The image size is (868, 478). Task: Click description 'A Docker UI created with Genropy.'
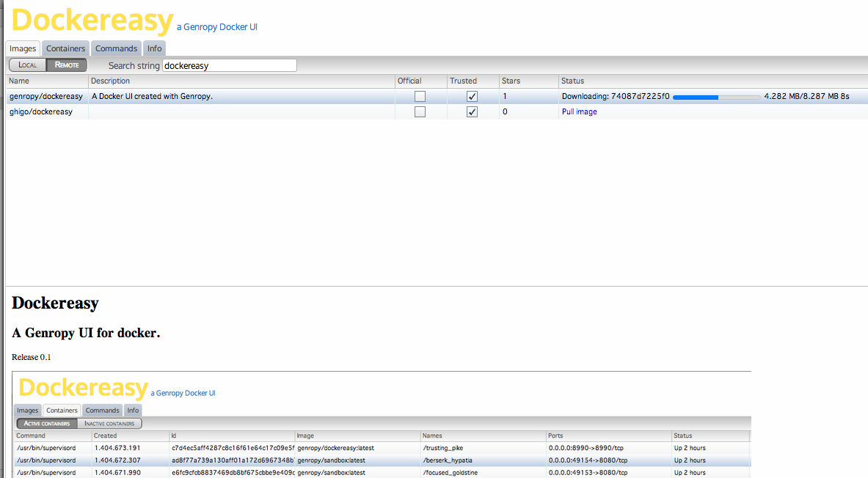click(x=152, y=96)
